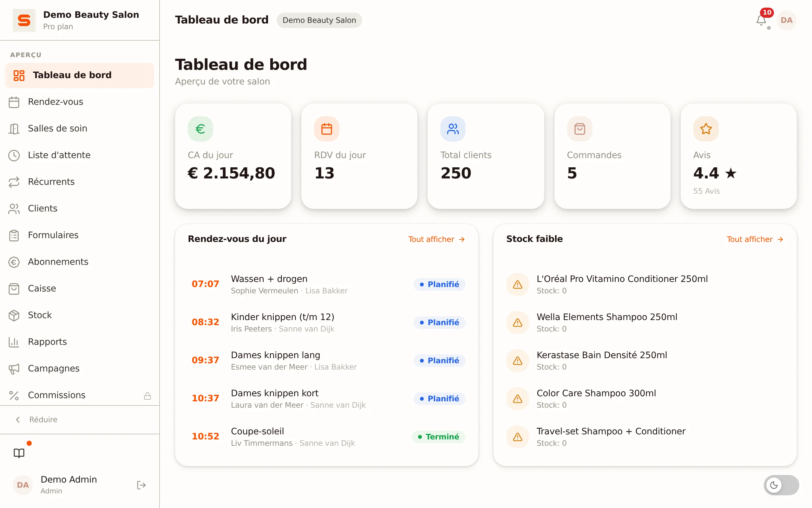Click the Salles de soin door icon
This screenshot has height=508, width=812.
[14, 129]
